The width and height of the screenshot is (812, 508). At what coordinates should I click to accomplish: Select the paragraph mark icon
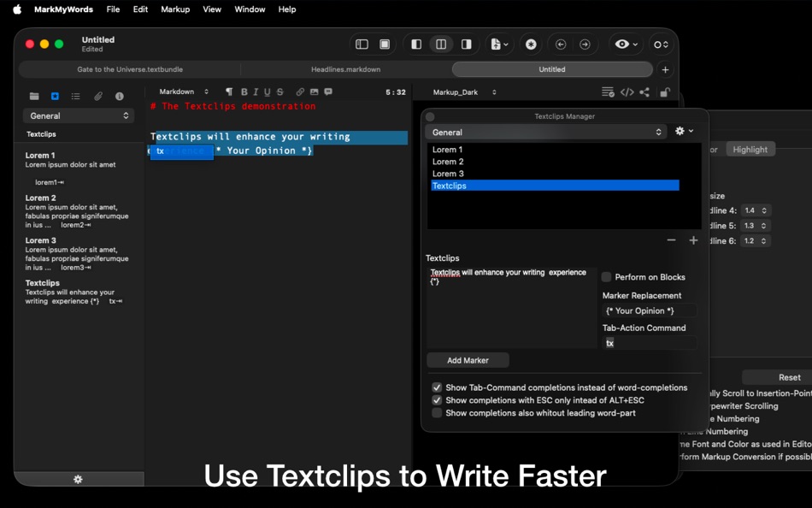pyautogui.click(x=228, y=92)
